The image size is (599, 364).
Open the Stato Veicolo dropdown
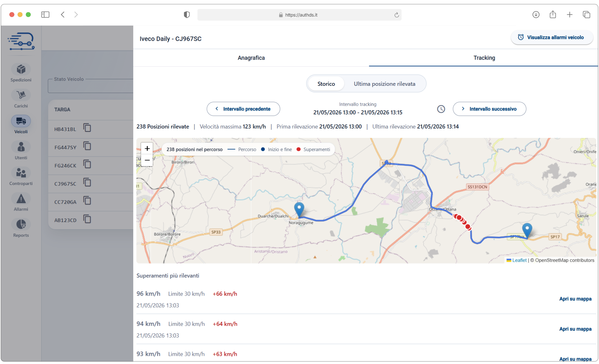[x=90, y=86]
